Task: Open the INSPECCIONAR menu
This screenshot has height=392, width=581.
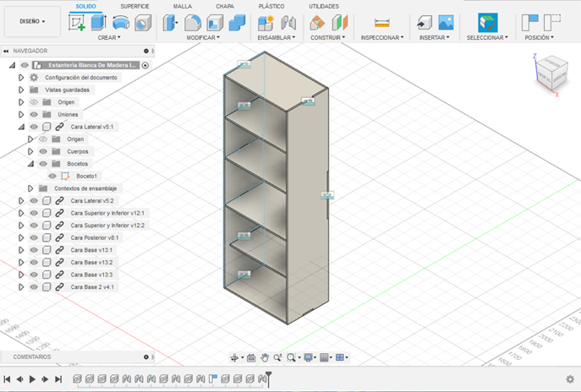Action: [382, 37]
